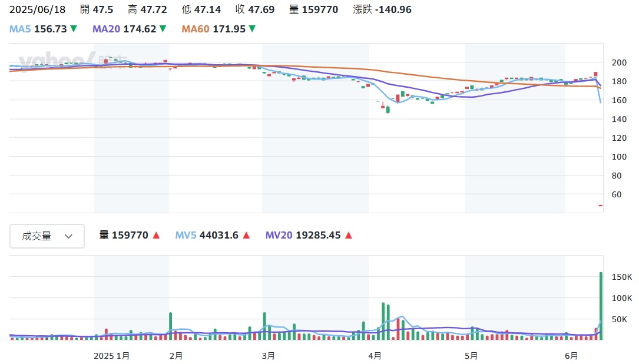This screenshot has height=364, width=639.
Task: Click the 80 price axis label
Action: point(617,176)
